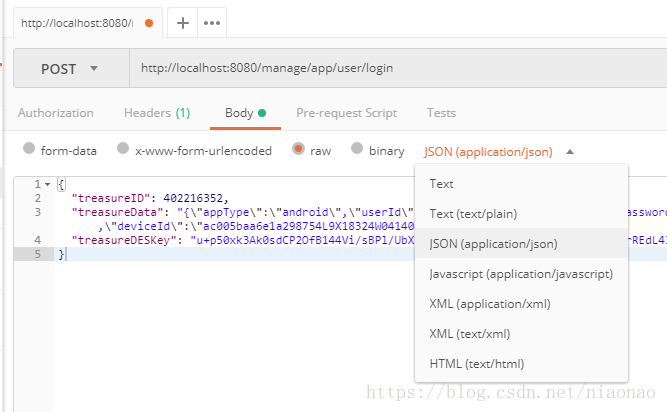Click the closing brace on line 5

click(x=61, y=254)
